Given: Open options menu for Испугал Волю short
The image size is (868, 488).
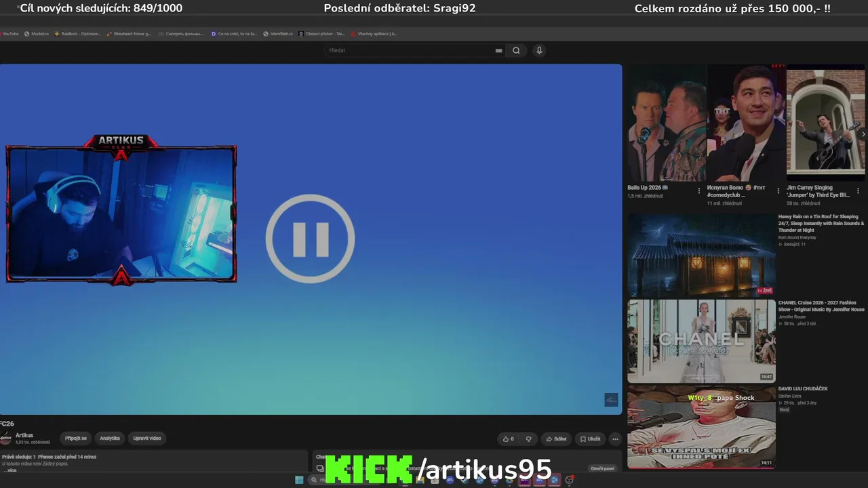Looking at the screenshot, I should pos(778,191).
